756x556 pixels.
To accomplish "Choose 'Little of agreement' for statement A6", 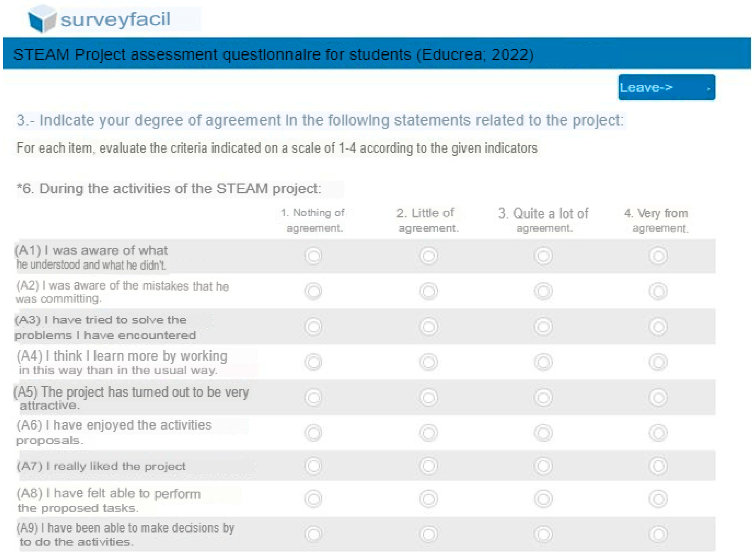I will [x=428, y=433].
